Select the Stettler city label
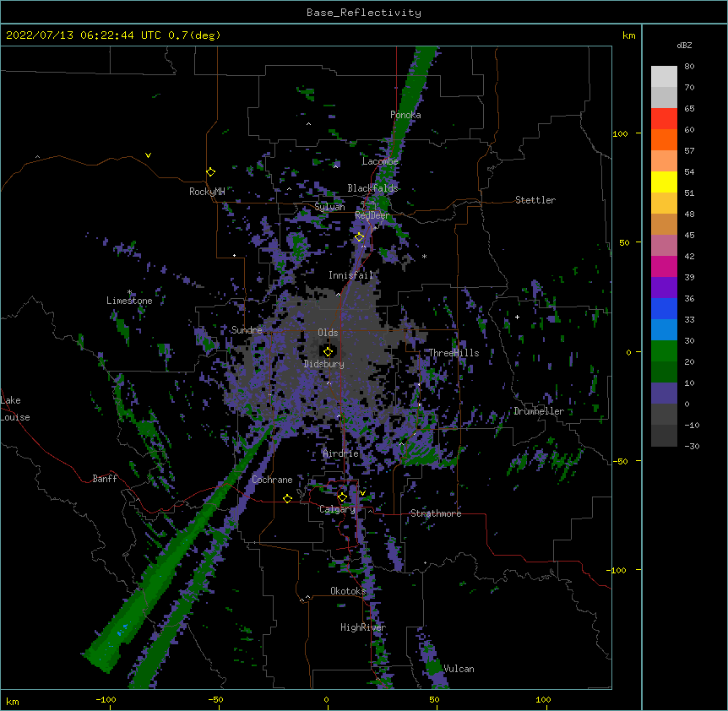This screenshot has width=728, height=711. 535,200
